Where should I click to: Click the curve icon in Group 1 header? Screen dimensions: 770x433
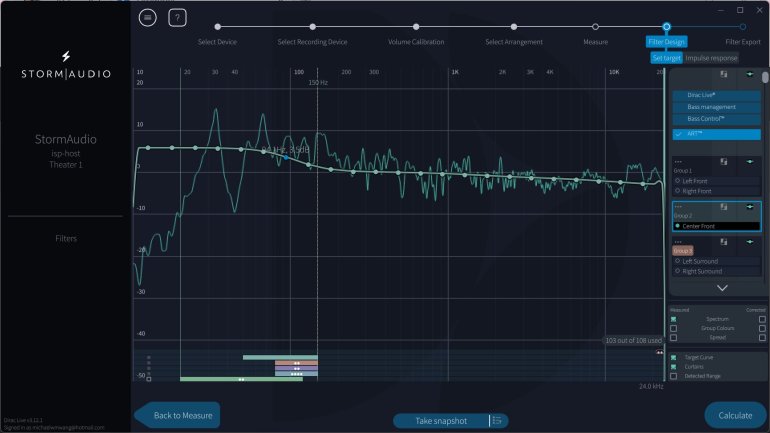[722, 160]
